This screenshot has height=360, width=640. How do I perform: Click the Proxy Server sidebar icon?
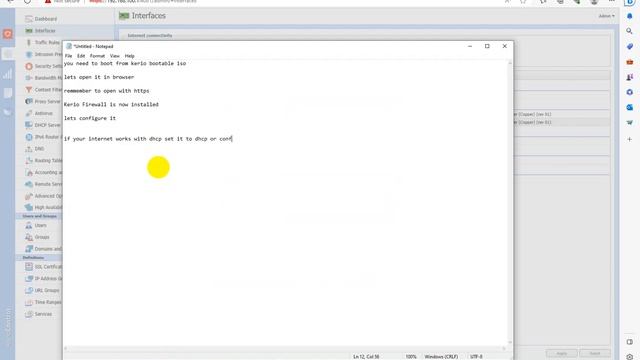click(29, 101)
